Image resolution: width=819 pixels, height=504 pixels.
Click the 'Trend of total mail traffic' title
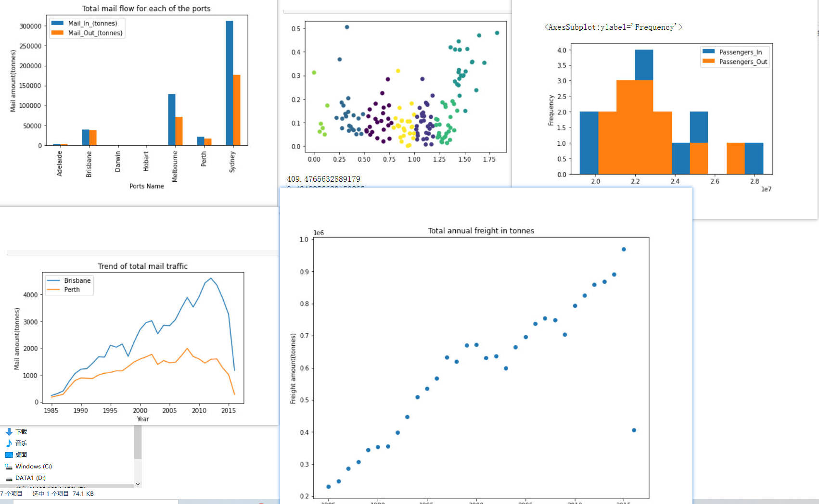(142, 266)
